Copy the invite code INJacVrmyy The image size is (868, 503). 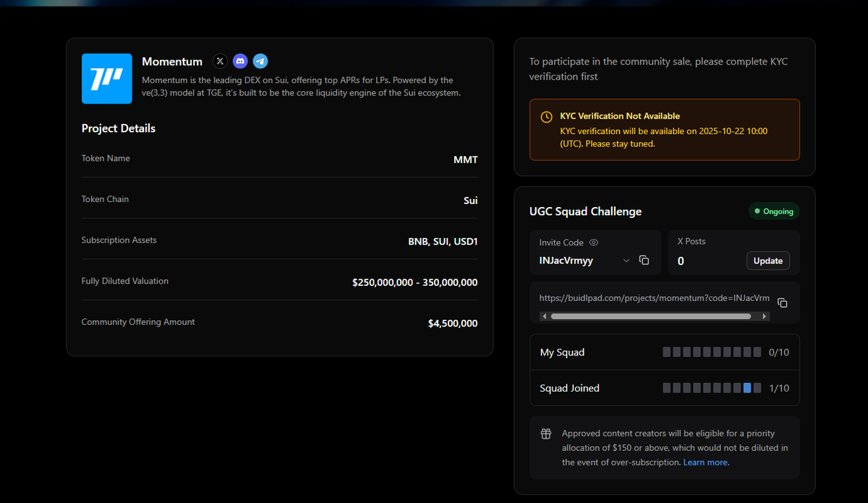644,261
